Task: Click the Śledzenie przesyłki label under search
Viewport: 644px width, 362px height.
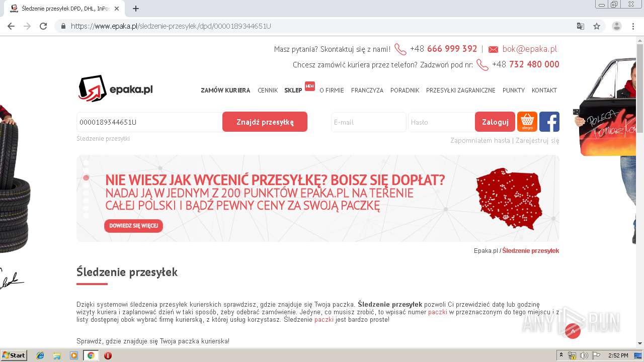Action: pos(103,138)
